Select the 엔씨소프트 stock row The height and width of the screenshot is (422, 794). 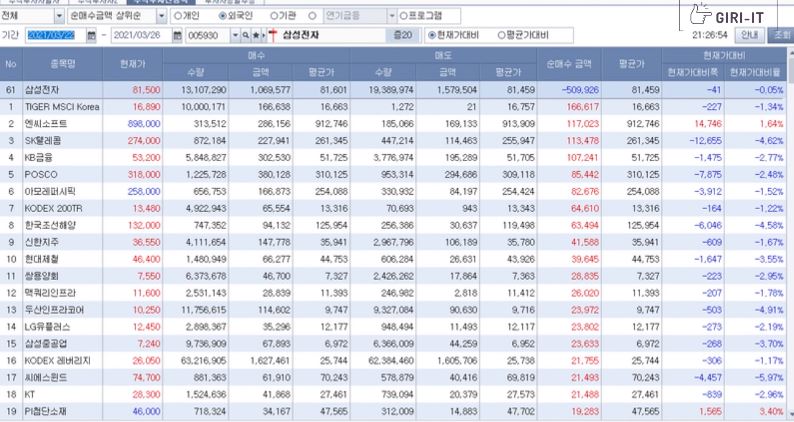click(x=393, y=124)
